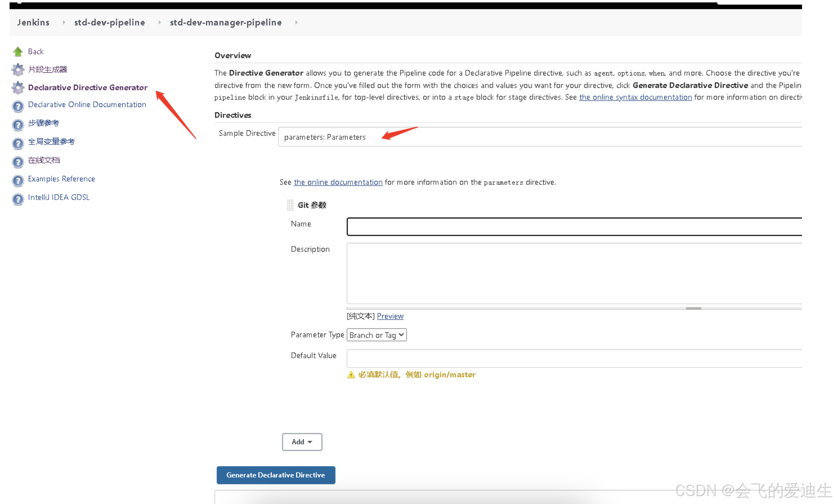Image resolution: width=834 pixels, height=504 pixels.
Task: Click Generate Declarative Directive button
Action: coord(276,475)
